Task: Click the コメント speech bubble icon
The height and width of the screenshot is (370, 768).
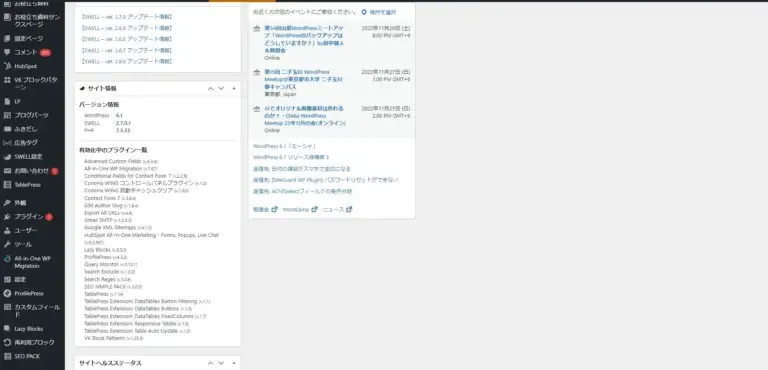Action: [x=7, y=52]
